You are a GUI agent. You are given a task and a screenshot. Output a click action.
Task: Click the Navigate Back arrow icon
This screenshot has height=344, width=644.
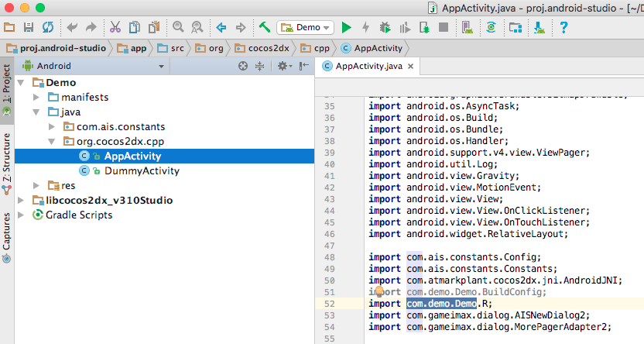[221, 27]
